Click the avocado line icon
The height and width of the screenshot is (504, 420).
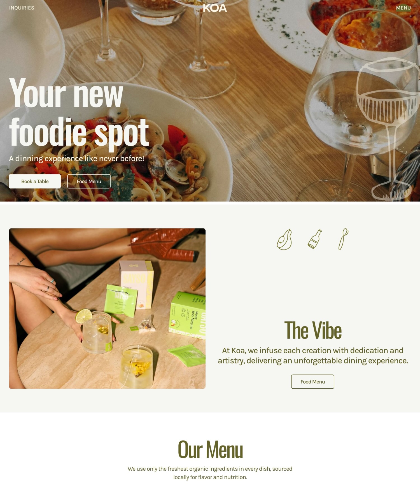pos(284,239)
